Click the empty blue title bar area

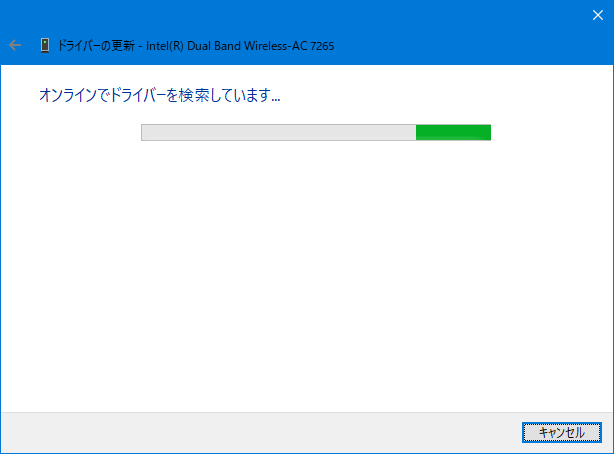[470, 45]
